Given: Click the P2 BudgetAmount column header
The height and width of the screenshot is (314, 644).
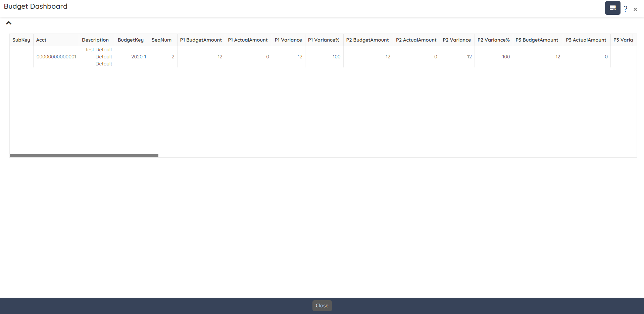Looking at the screenshot, I should coord(367,40).
